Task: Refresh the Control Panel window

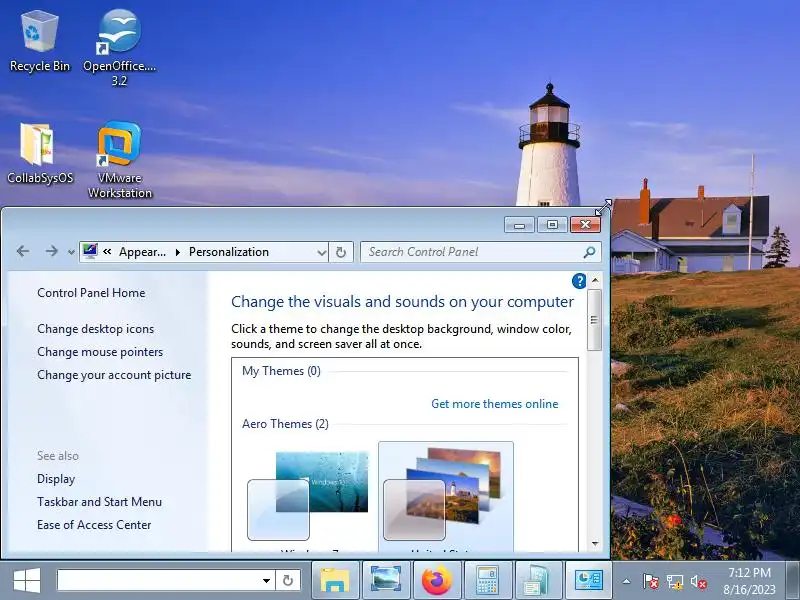Action: point(341,252)
